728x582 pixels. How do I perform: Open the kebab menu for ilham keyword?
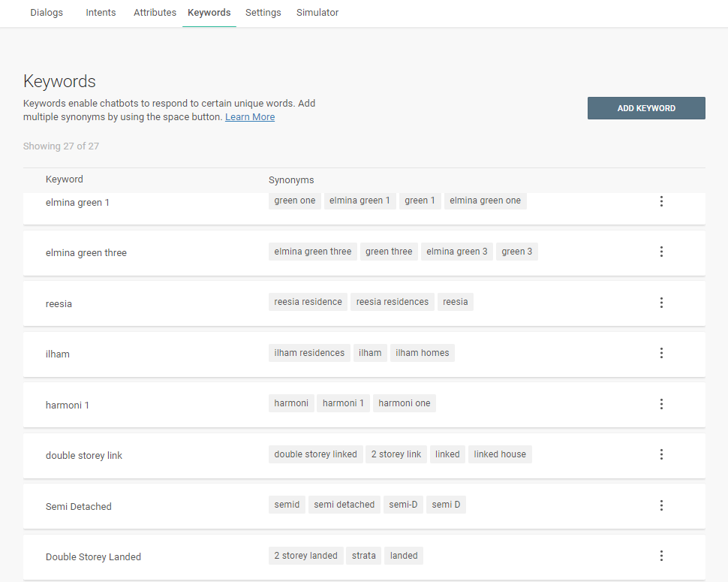click(x=661, y=353)
